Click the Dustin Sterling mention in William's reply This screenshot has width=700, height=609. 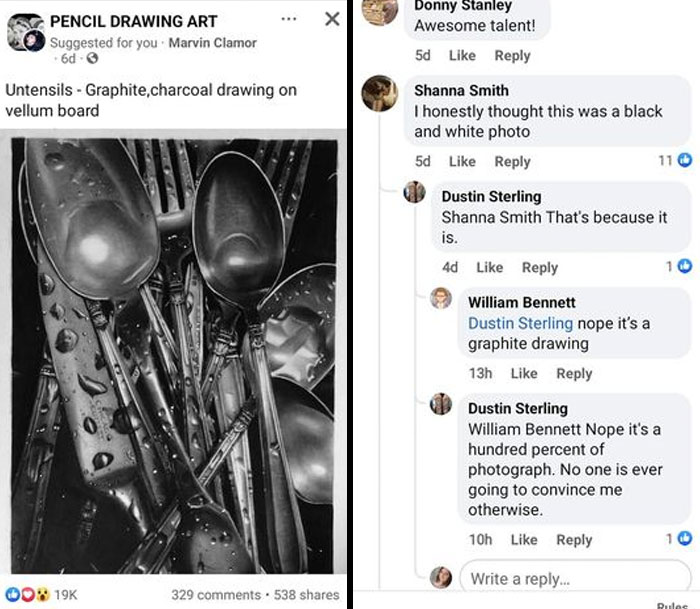[520, 323]
